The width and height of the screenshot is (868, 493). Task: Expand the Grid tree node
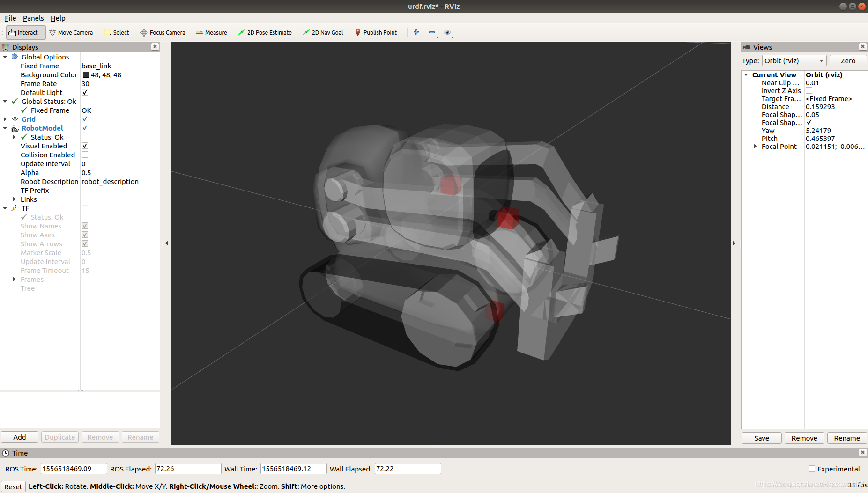click(x=5, y=119)
